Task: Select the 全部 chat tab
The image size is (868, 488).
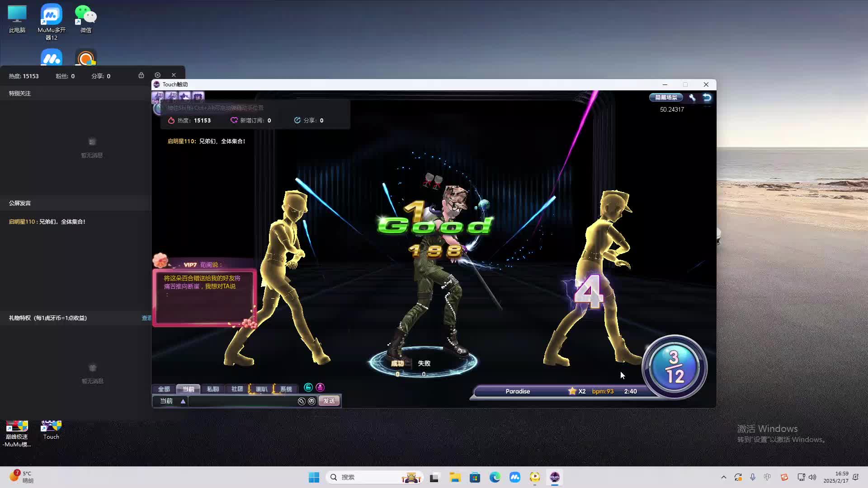Action: [164, 389]
